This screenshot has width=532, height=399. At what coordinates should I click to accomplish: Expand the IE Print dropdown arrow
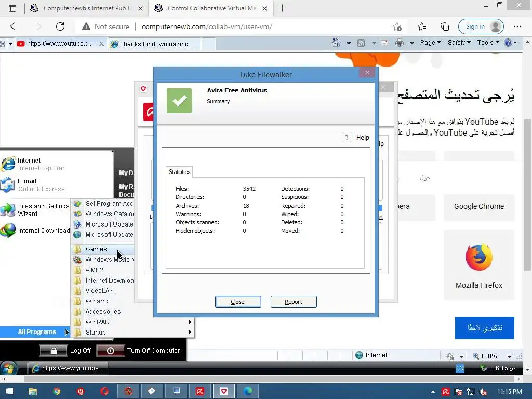click(x=412, y=43)
